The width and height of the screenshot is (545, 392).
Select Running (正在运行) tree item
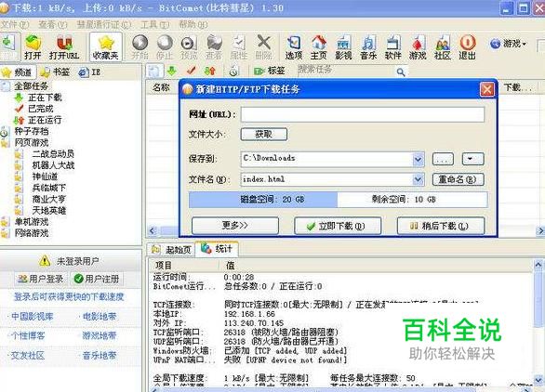[45, 120]
